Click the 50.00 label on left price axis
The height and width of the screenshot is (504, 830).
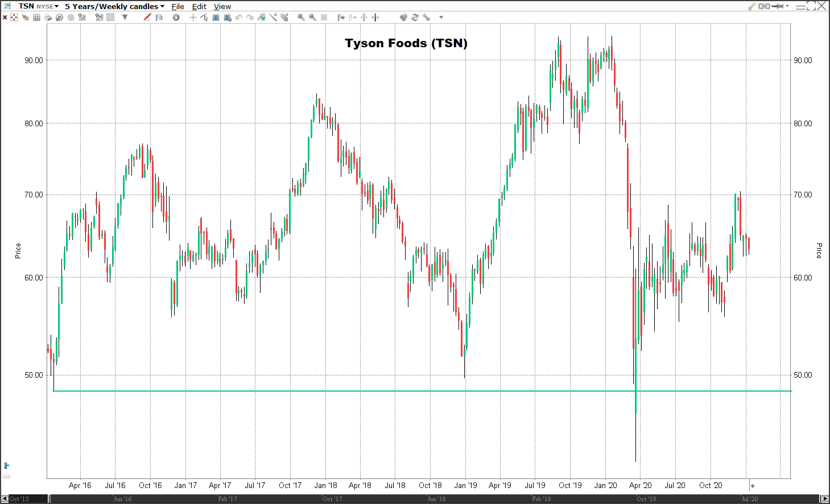[34, 375]
